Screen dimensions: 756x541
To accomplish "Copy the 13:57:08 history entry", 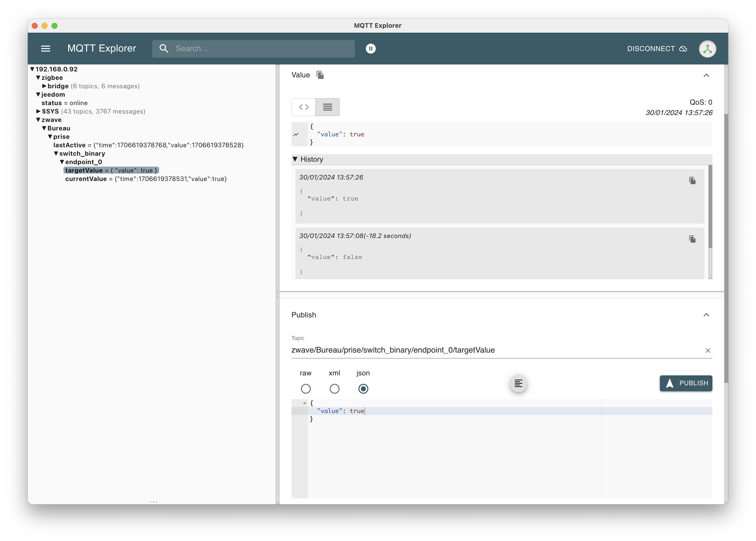I will (x=692, y=239).
